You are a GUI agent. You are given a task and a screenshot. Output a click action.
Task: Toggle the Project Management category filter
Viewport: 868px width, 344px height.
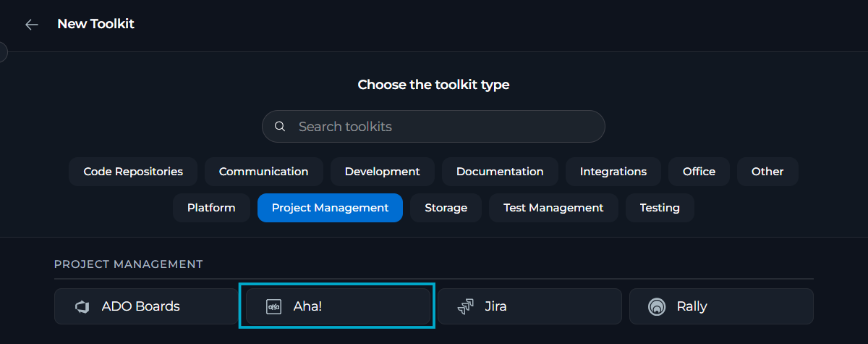(330, 208)
